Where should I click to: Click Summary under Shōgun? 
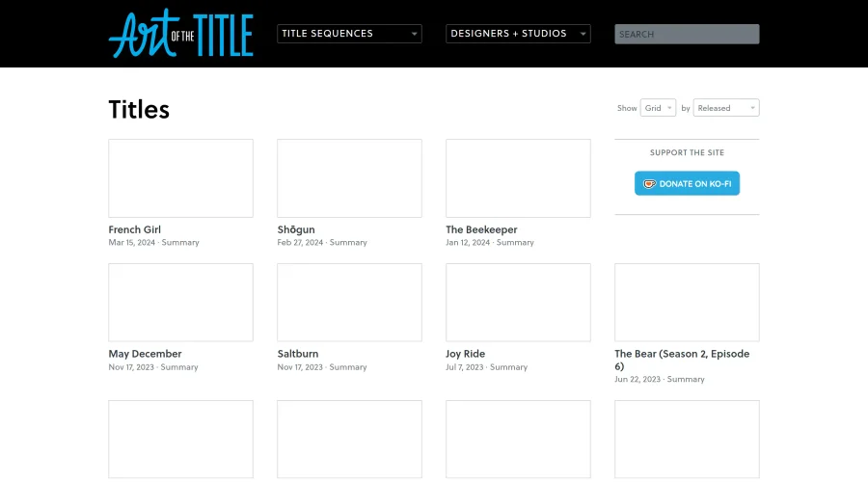coord(348,242)
